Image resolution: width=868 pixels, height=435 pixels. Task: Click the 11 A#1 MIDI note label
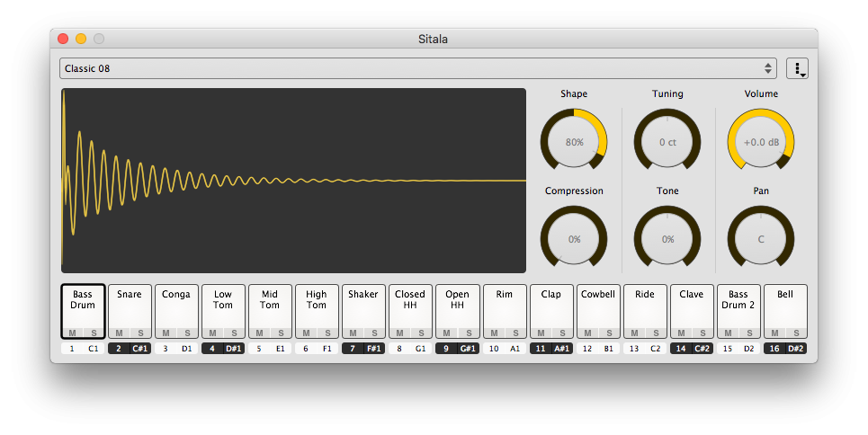[550, 349]
